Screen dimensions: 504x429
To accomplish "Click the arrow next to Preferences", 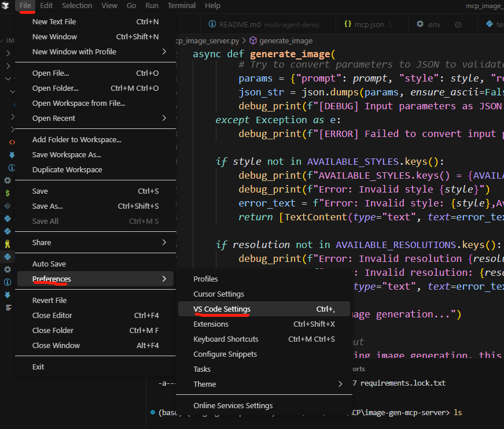I will [x=164, y=279].
